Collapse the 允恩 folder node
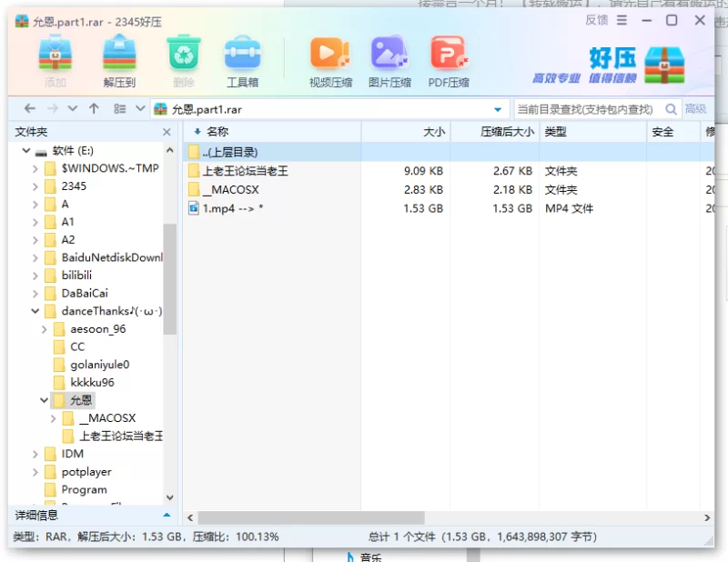Screen dimensions: 728x562 tap(44, 400)
